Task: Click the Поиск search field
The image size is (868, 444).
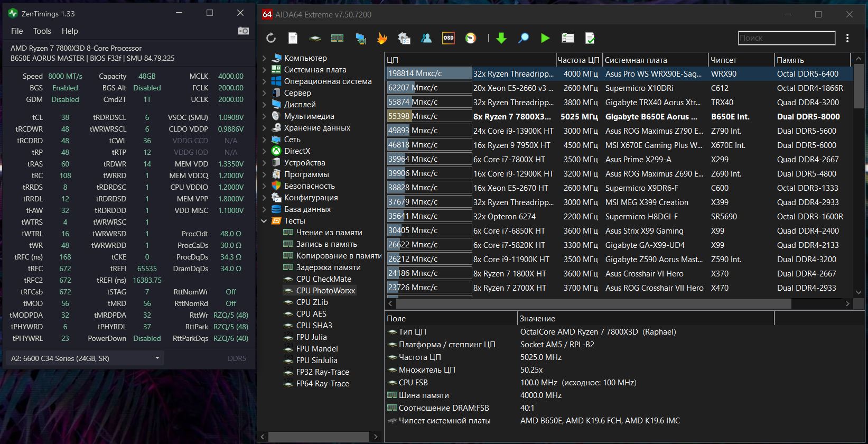Action: click(x=786, y=38)
